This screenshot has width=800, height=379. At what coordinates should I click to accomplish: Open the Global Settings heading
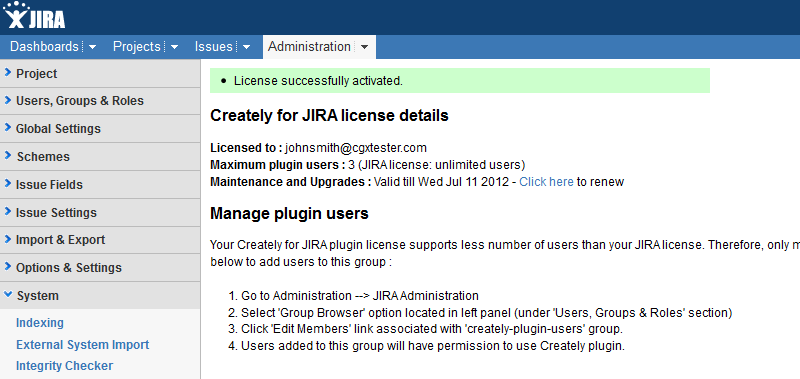58,129
